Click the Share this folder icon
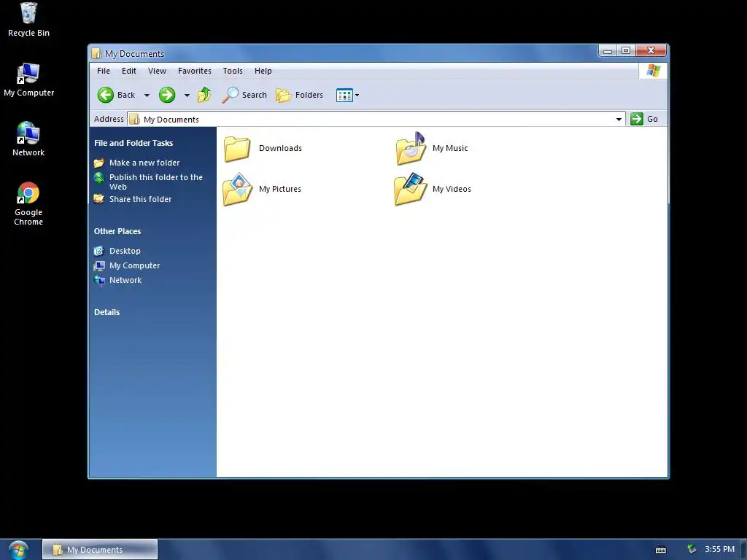Viewport: 747px width, 560px height. 98,199
